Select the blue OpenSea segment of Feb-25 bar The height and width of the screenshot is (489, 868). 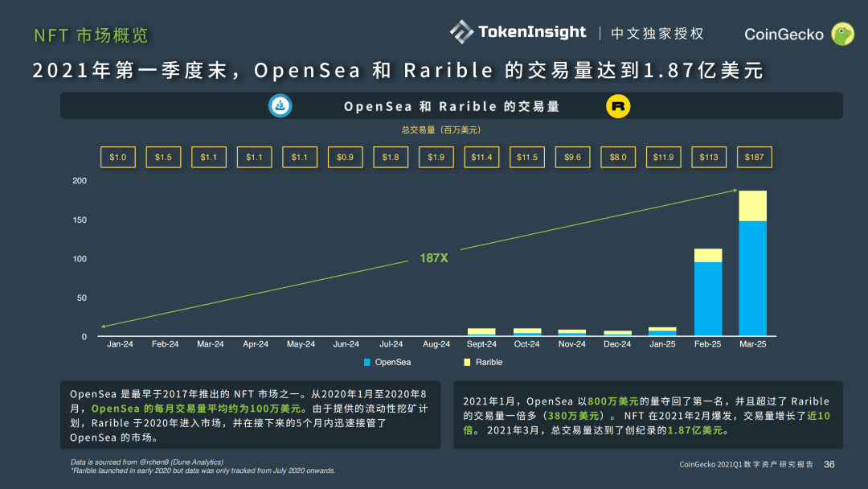[x=708, y=299]
